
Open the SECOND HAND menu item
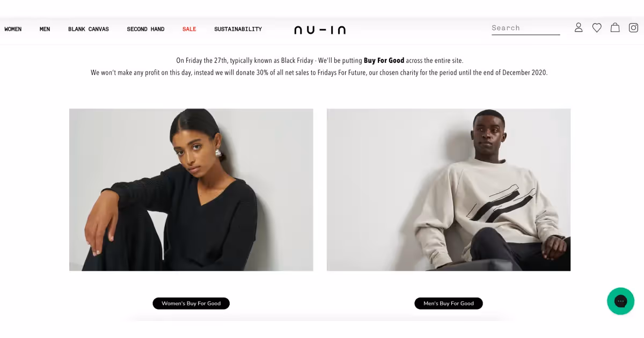tap(145, 29)
